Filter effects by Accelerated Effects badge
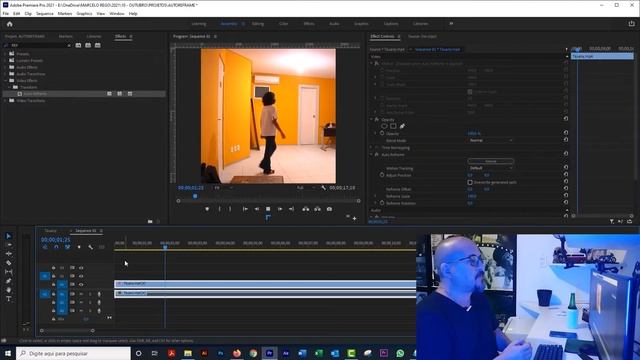Viewport: 640px width, 360px height. click(x=78, y=45)
